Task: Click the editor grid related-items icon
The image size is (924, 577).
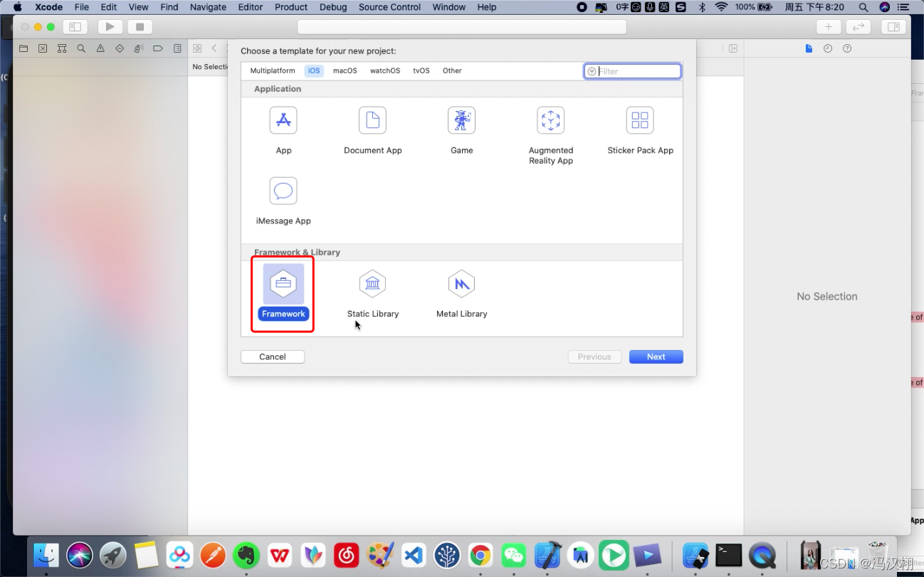Action: tap(197, 48)
